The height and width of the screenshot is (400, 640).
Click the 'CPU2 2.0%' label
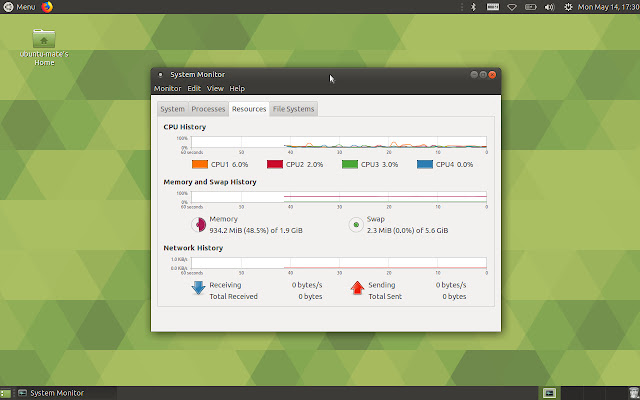tap(304, 164)
